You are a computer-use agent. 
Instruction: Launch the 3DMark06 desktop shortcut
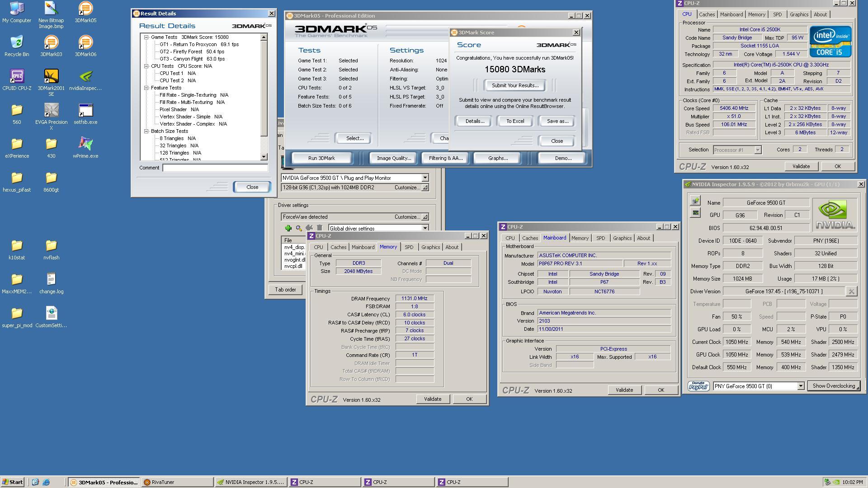tap(85, 46)
